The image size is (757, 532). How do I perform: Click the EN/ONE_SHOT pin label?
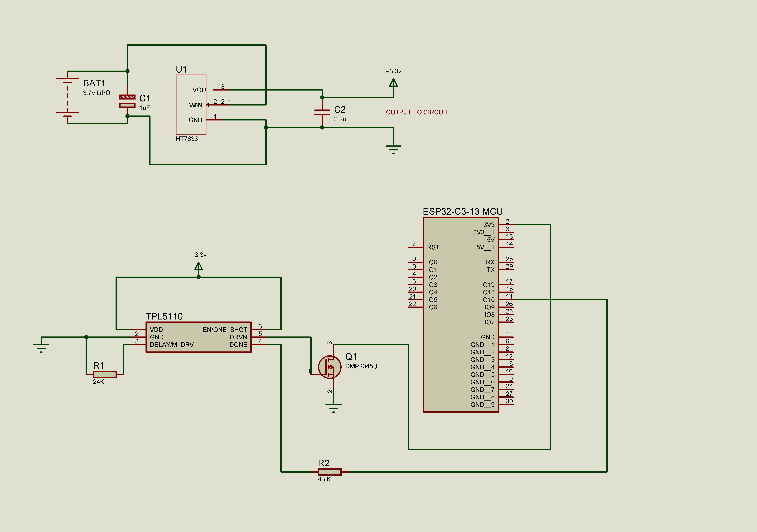225,330
